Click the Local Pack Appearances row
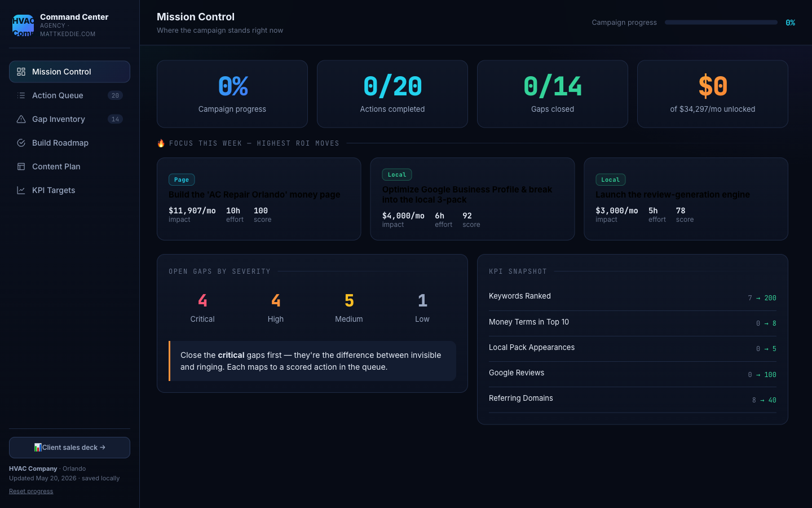 (x=633, y=348)
